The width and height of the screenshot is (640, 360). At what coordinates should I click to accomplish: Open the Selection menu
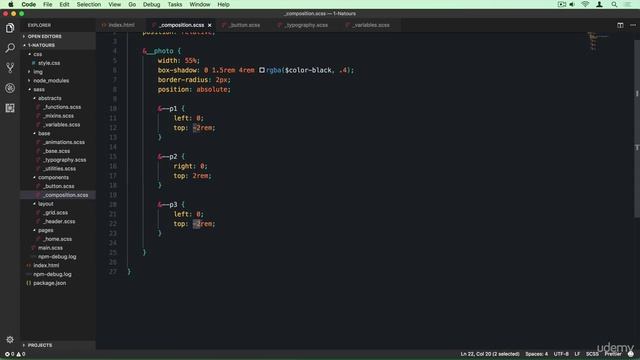(x=89, y=4)
